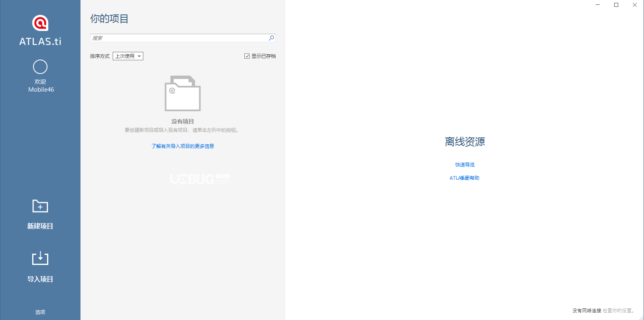
Task: Click the 欢迎 Mobile46 user label
Action: tap(41, 86)
